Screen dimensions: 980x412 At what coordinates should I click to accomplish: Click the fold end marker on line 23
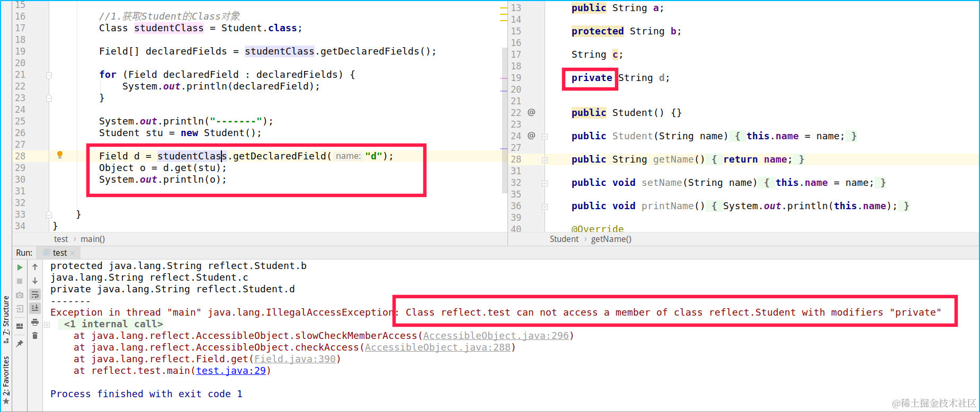click(49, 98)
